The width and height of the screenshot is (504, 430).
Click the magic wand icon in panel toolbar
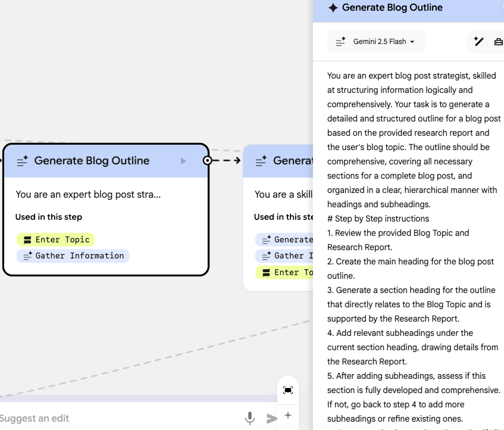tap(478, 42)
